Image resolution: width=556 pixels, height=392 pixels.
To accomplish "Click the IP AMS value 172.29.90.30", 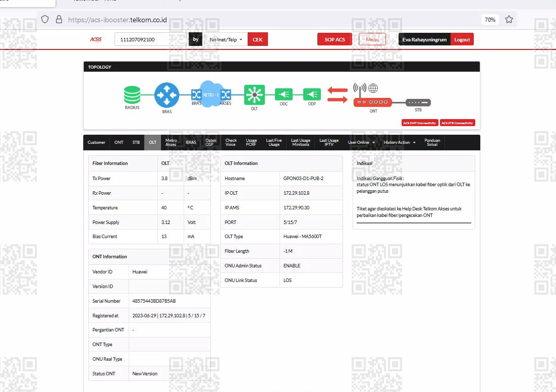I will pos(296,208).
